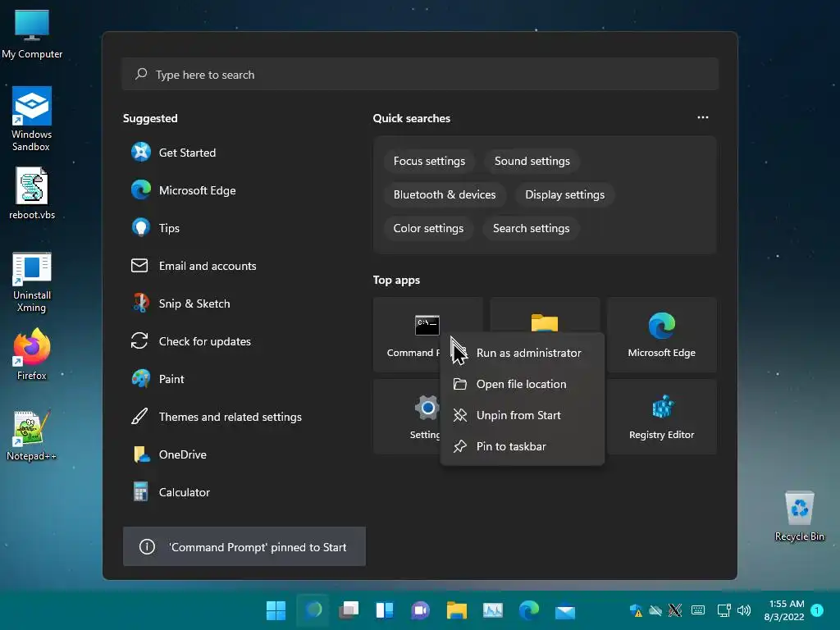
Task: Click Bluetooth & devices quick search
Action: click(x=445, y=194)
